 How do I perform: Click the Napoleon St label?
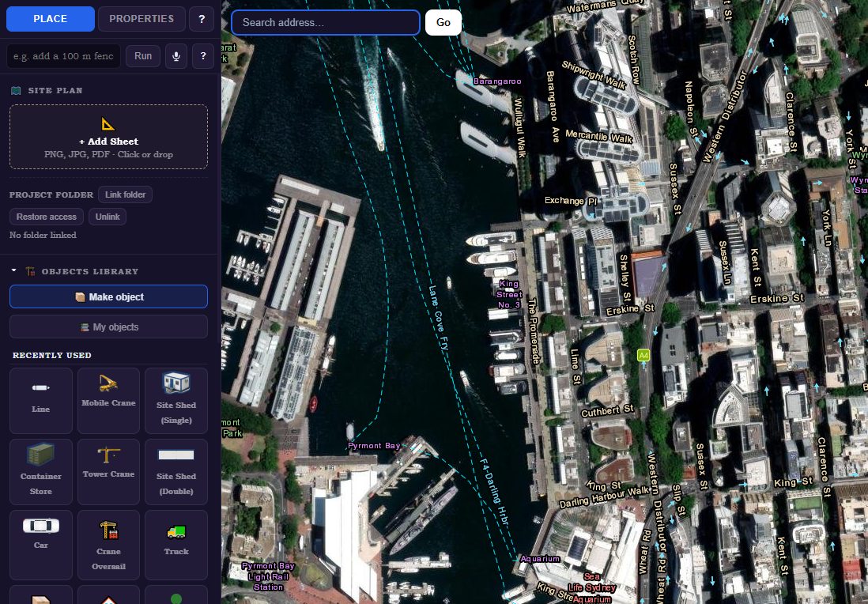pos(692,110)
